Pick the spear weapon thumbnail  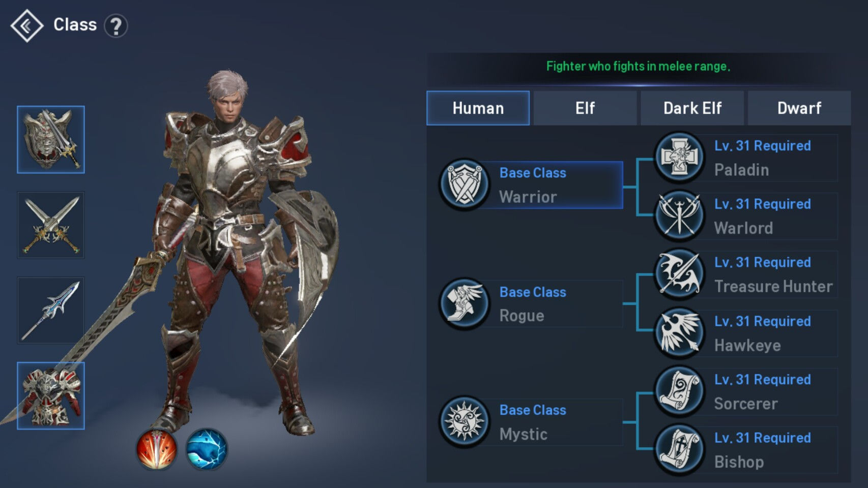[51, 311]
